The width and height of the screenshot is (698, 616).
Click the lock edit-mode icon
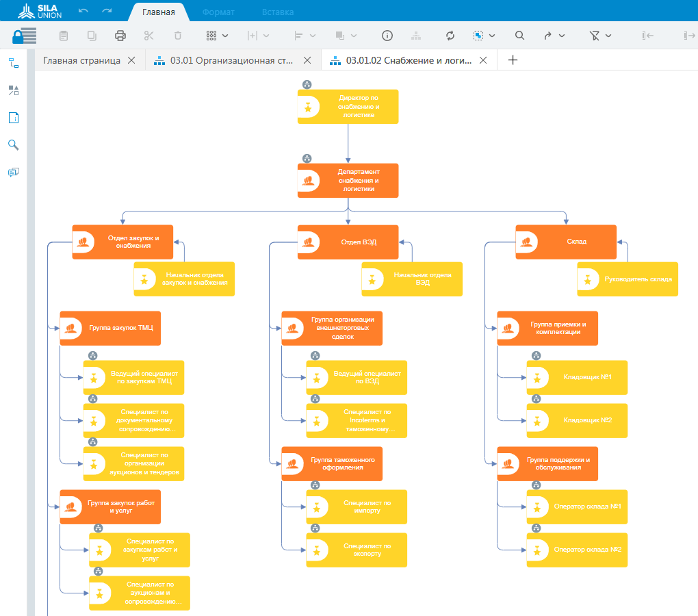(24, 36)
